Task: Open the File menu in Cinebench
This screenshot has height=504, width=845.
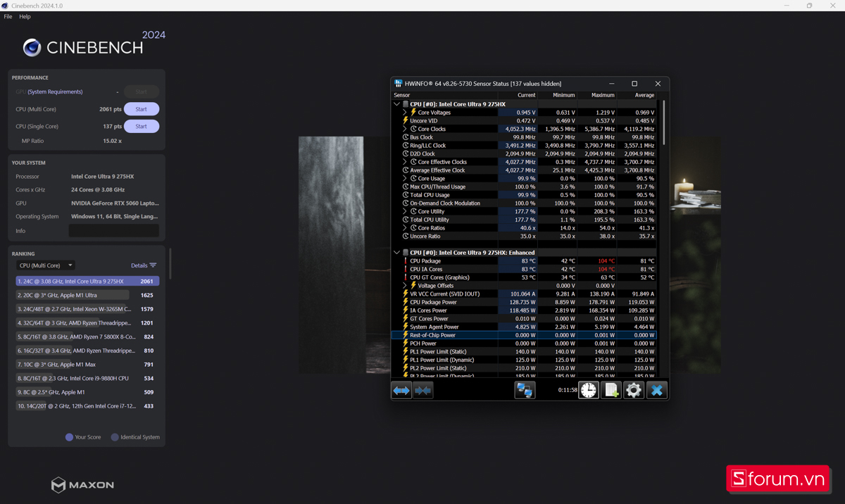Action: (8, 16)
